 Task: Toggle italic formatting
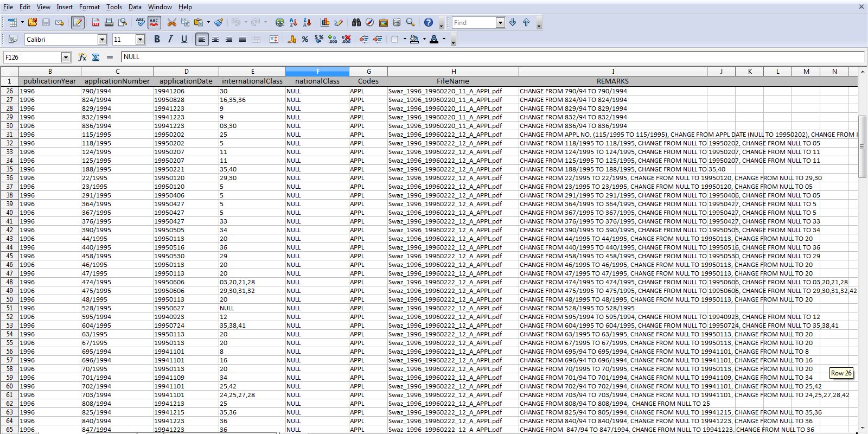[170, 39]
